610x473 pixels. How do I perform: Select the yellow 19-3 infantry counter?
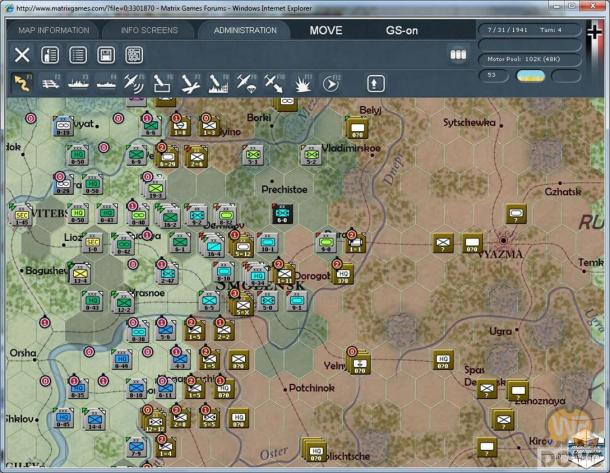[156, 189]
